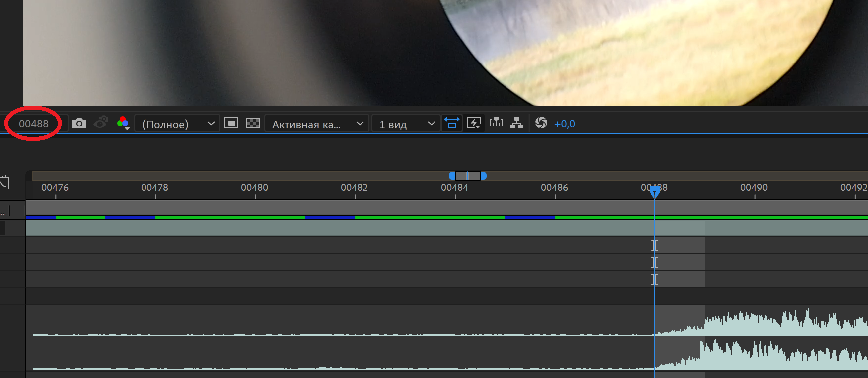Open the RGB channel and color management icon

[x=123, y=123]
